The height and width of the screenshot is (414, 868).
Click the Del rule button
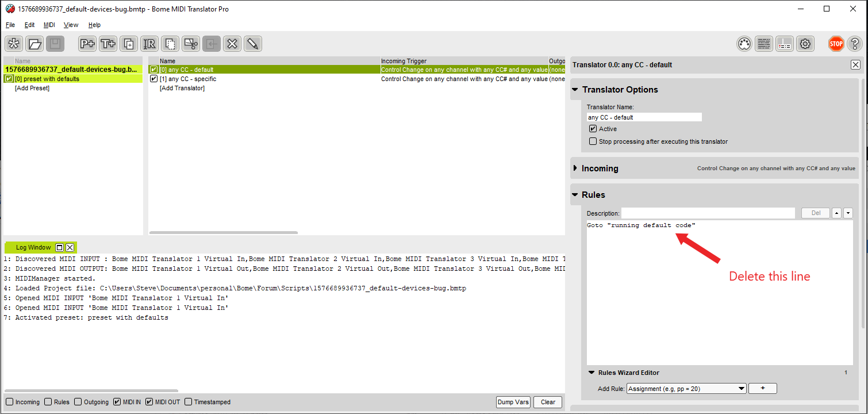coord(816,213)
